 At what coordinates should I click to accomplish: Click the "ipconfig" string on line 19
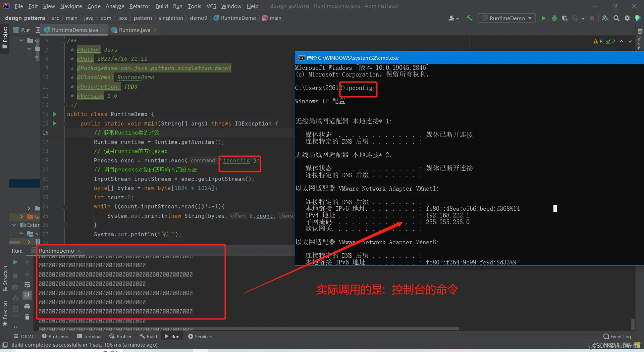pos(236,160)
